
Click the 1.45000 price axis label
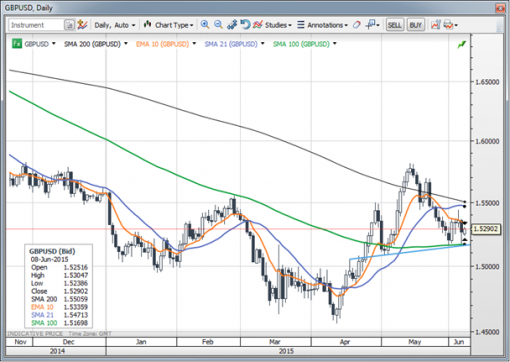tap(487, 332)
